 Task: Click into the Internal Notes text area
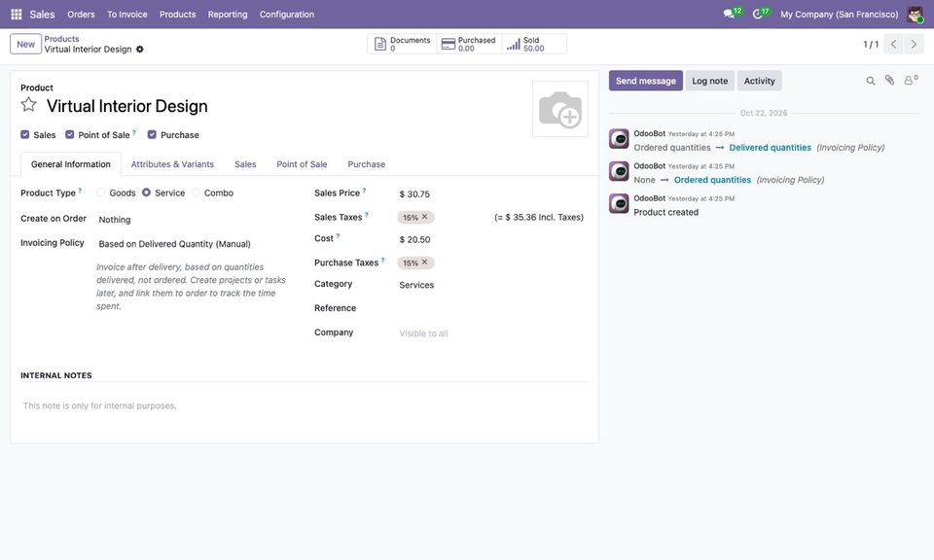point(305,405)
